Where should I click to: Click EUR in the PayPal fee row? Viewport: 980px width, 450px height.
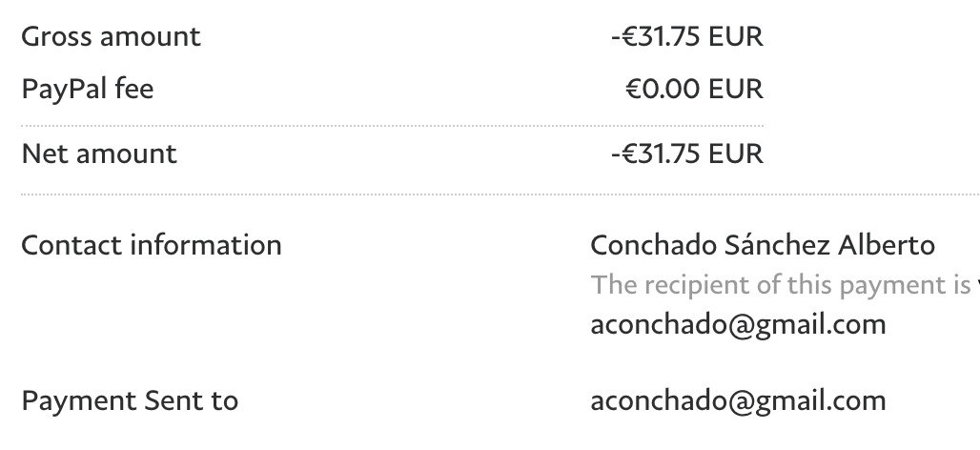click(x=736, y=90)
